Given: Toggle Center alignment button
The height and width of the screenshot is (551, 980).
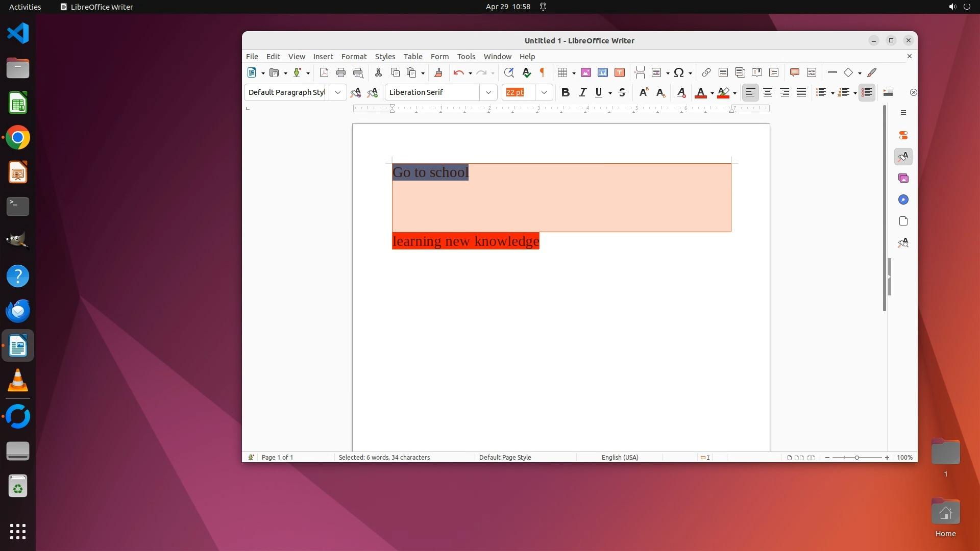Looking at the screenshot, I should click(767, 92).
